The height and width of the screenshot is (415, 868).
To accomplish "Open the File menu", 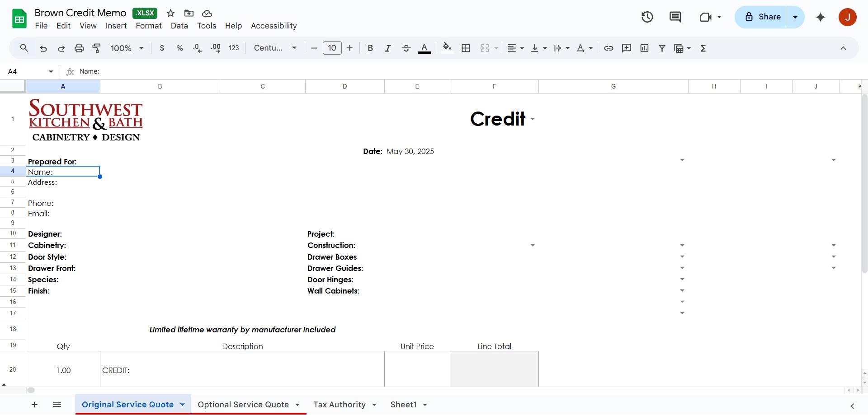I will (x=41, y=26).
